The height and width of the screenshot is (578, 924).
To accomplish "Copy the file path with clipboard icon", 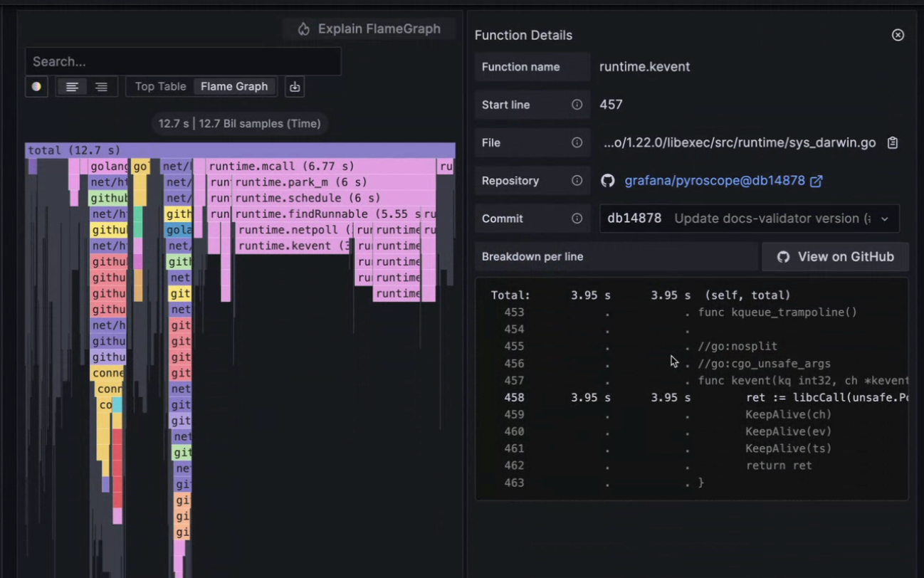I will pyautogui.click(x=892, y=143).
